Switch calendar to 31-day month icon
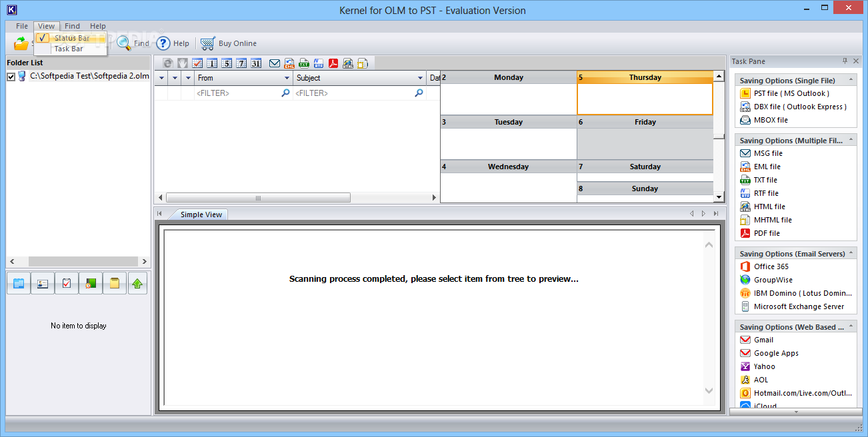The image size is (868, 437). click(x=256, y=63)
